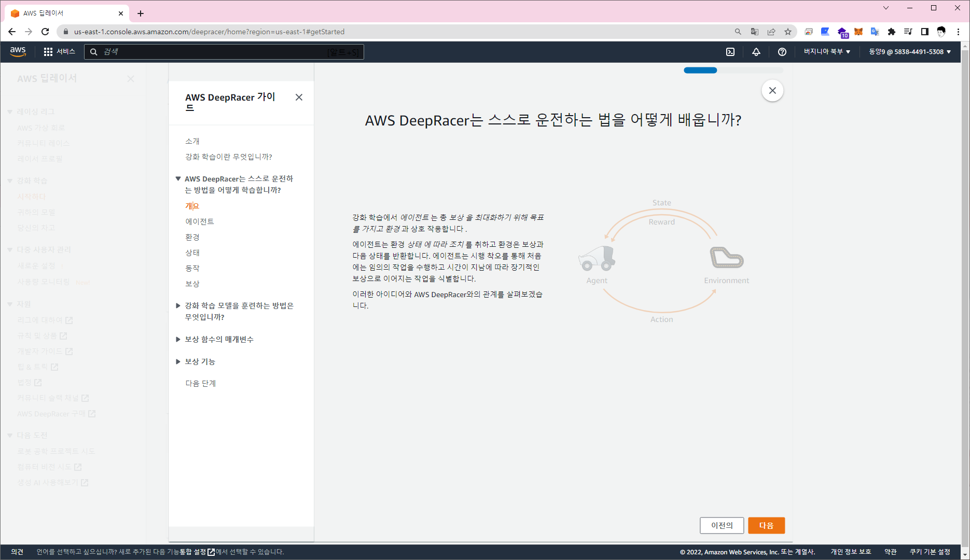Select 다음 단계 in guide panel
970x560 pixels.
pyautogui.click(x=201, y=383)
